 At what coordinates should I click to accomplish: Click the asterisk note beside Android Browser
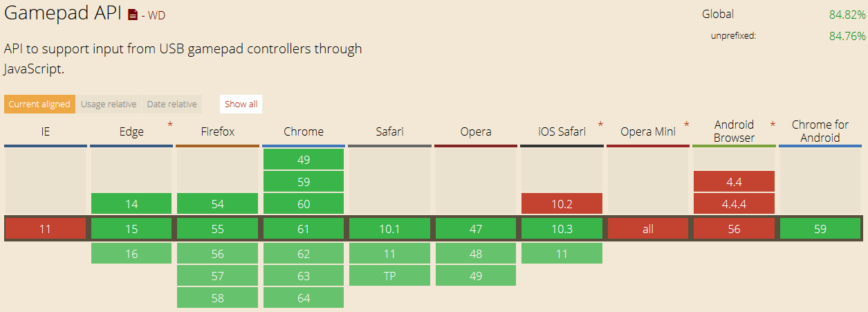773,125
